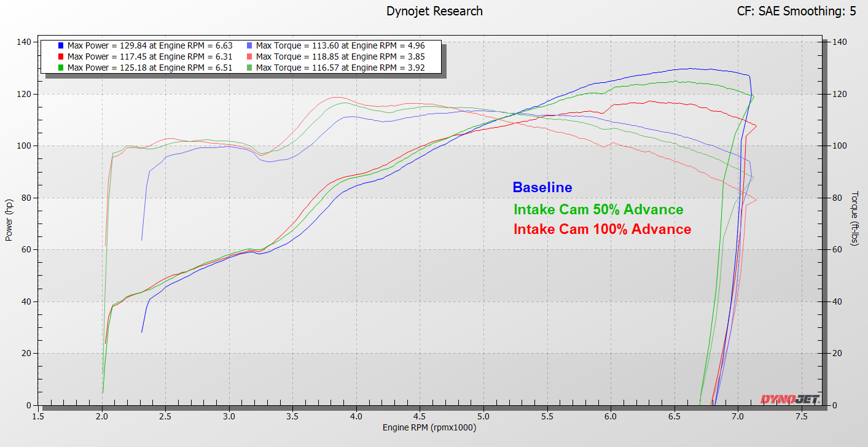
Task: Click the Dynojet Research chart title
Action: point(434,11)
